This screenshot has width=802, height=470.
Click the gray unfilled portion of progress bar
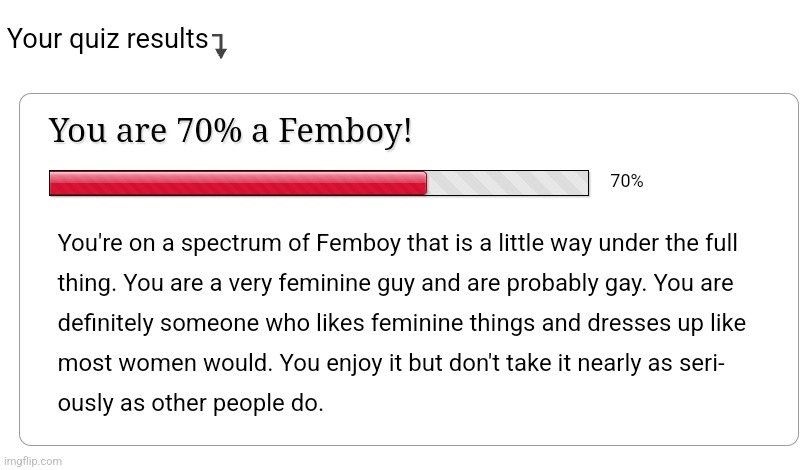507,183
